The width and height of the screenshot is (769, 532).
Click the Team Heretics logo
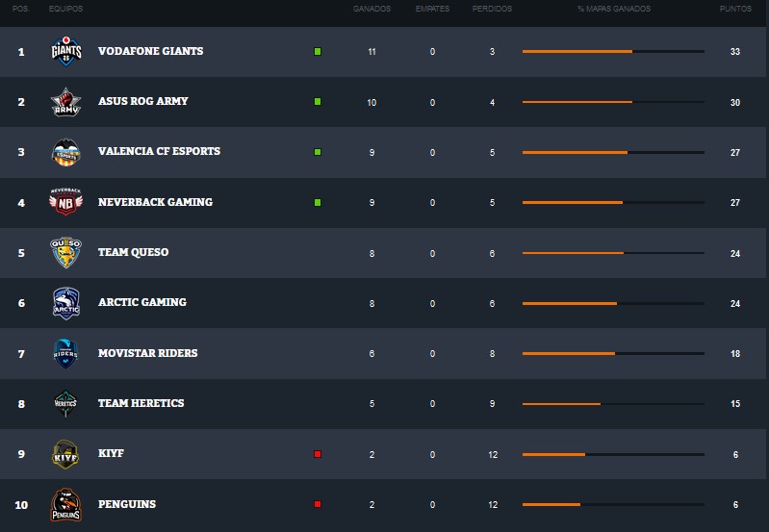[65, 403]
